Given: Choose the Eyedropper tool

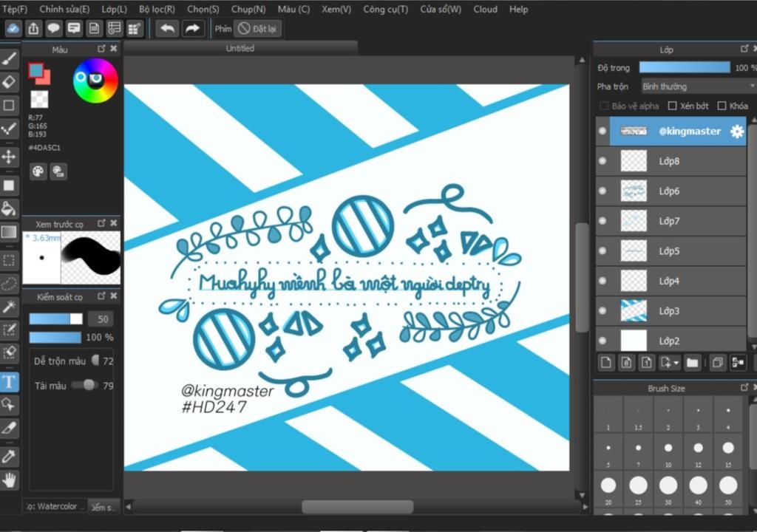Looking at the screenshot, I should click(x=9, y=457).
